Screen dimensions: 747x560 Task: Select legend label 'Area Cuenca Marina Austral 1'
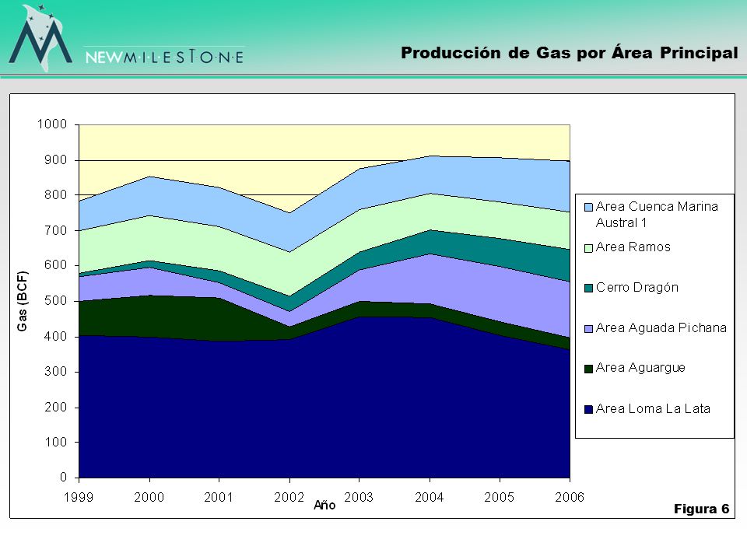pyautogui.click(x=657, y=215)
